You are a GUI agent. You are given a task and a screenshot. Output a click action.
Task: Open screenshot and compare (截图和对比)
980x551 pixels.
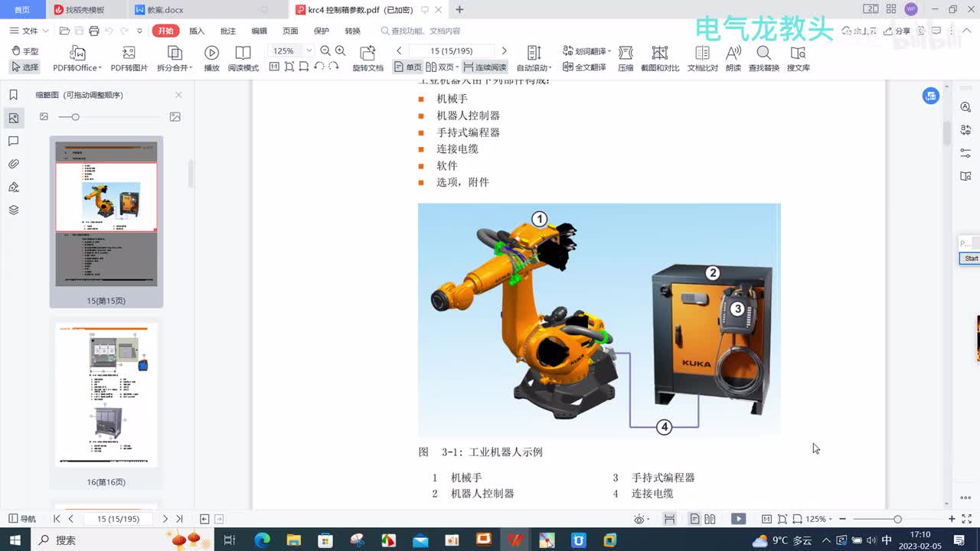tap(660, 59)
